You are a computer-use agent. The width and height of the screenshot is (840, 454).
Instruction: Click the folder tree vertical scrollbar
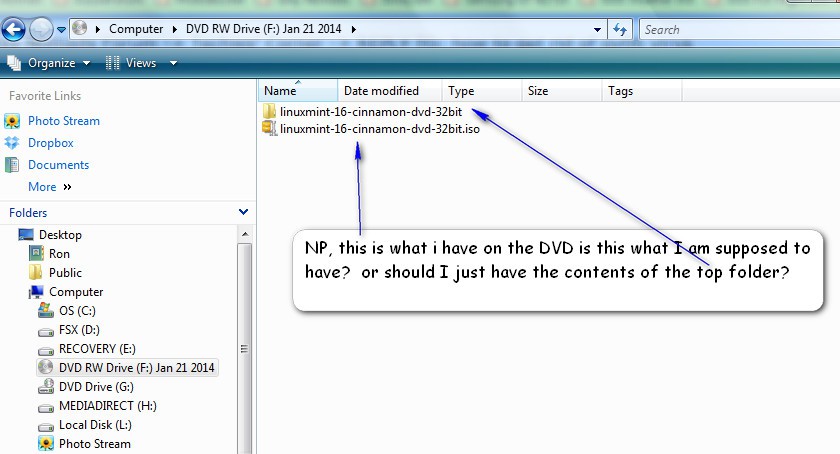coord(244,348)
